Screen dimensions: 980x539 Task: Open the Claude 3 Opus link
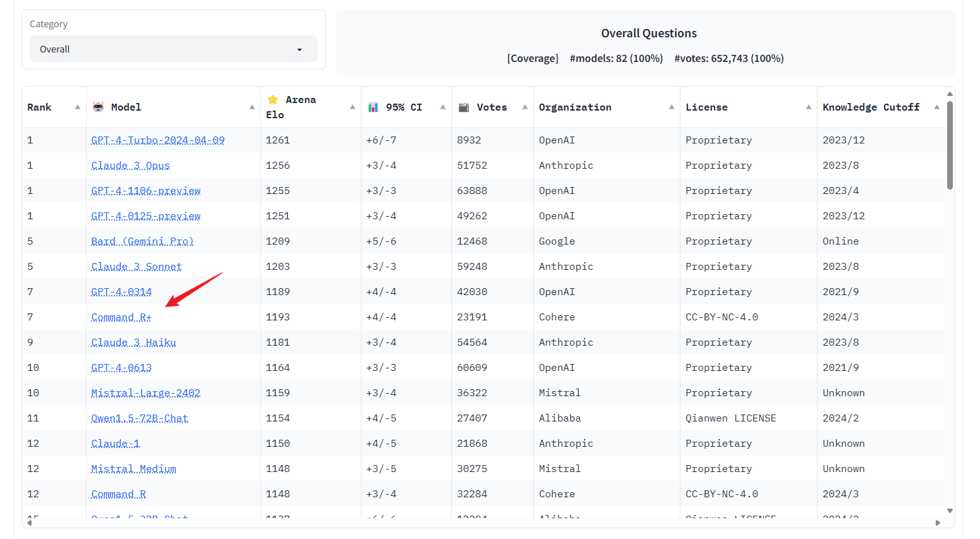point(130,166)
